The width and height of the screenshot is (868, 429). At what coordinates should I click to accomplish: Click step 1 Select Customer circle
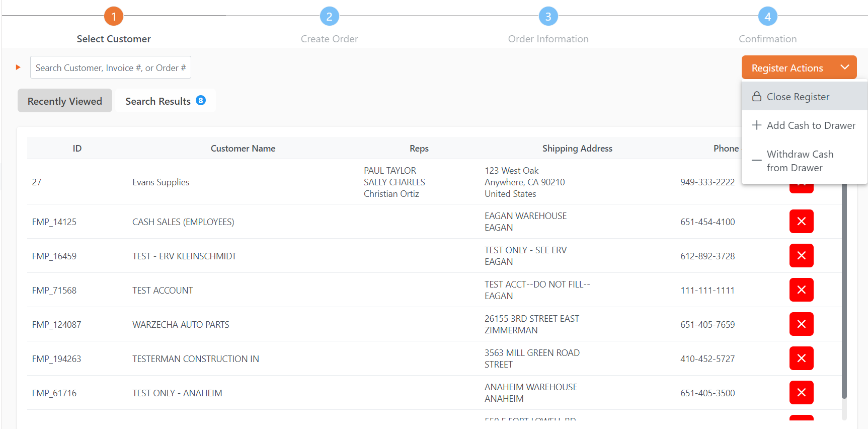(114, 17)
